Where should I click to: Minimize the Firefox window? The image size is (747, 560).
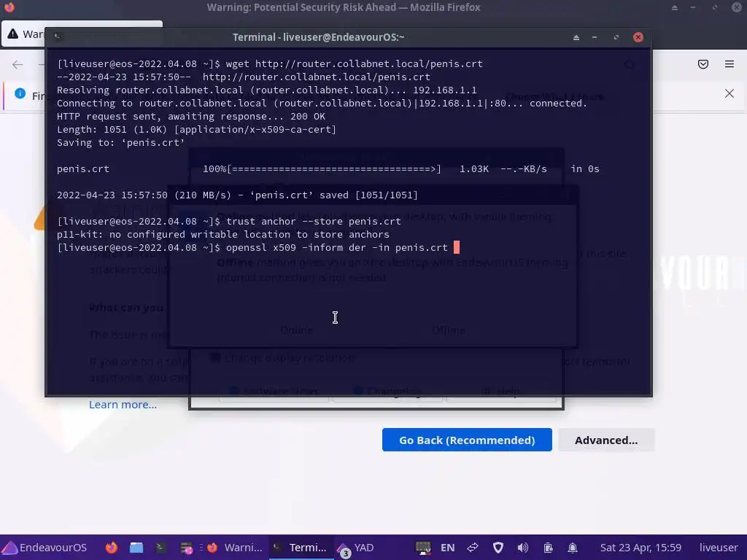coord(693,7)
